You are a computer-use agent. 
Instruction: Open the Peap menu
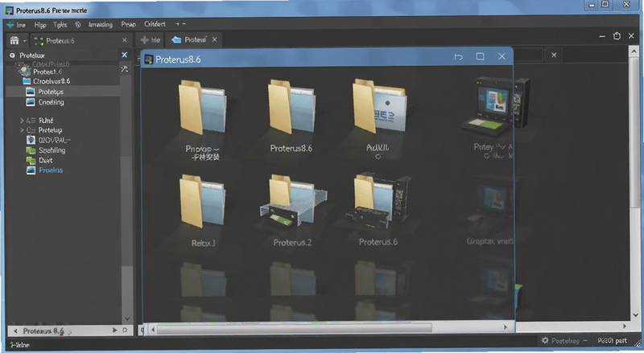click(x=128, y=25)
